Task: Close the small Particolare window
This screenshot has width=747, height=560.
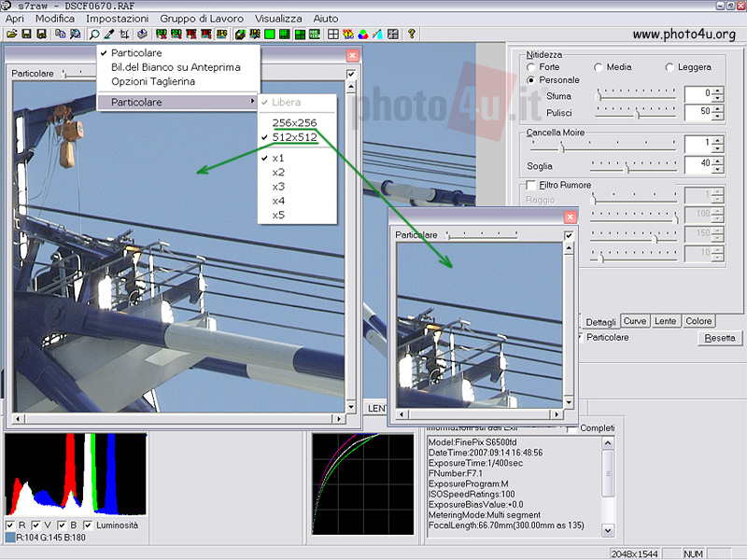Action: (570, 217)
